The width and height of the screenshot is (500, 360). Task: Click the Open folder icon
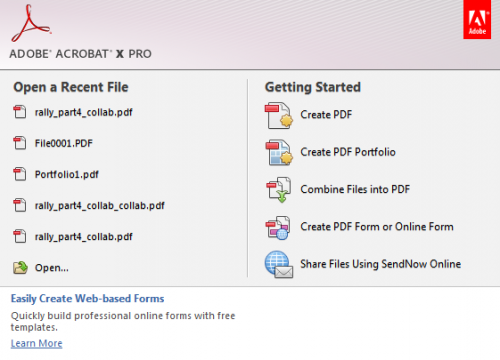point(20,268)
